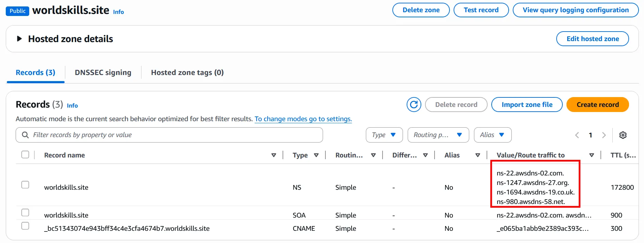Open Hosted zone tags tab

(187, 73)
